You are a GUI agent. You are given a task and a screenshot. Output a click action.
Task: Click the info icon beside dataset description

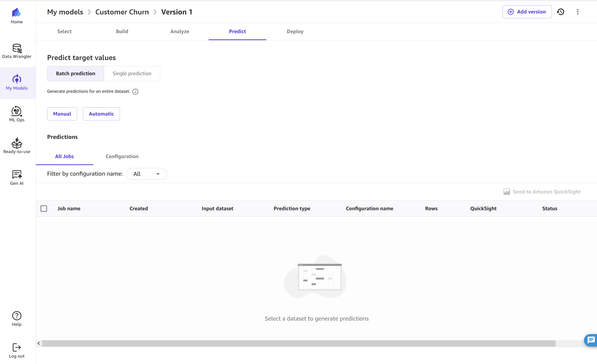[x=136, y=92]
